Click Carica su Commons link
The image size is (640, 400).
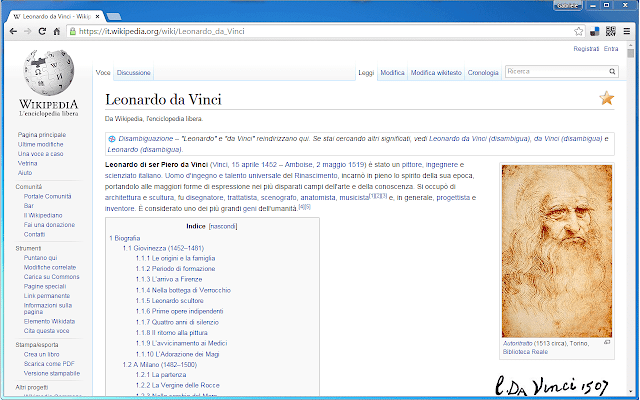51,277
